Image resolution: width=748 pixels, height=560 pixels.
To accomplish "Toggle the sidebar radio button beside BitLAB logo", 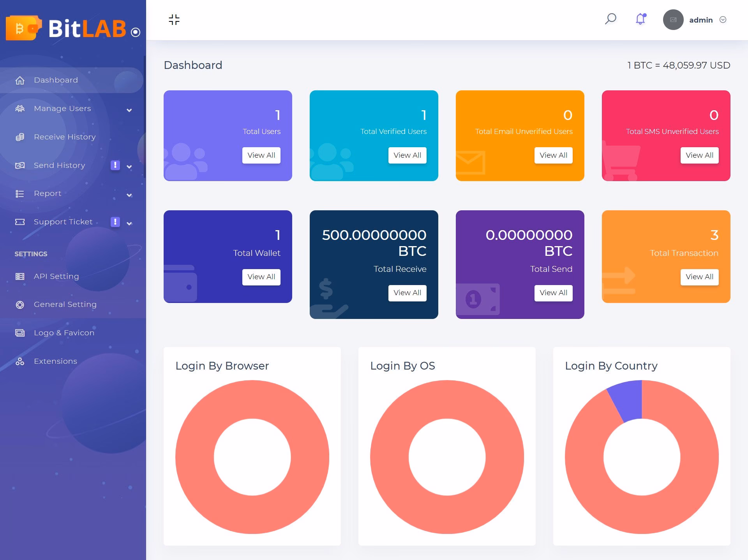I will click(x=136, y=32).
